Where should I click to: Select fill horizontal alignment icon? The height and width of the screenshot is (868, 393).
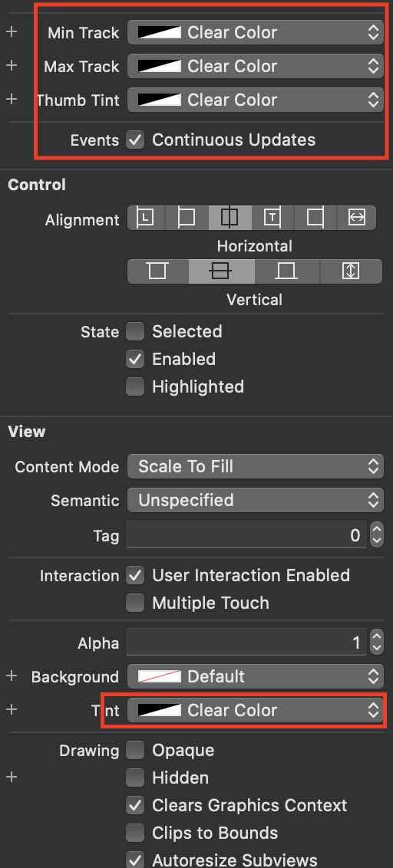click(356, 218)
